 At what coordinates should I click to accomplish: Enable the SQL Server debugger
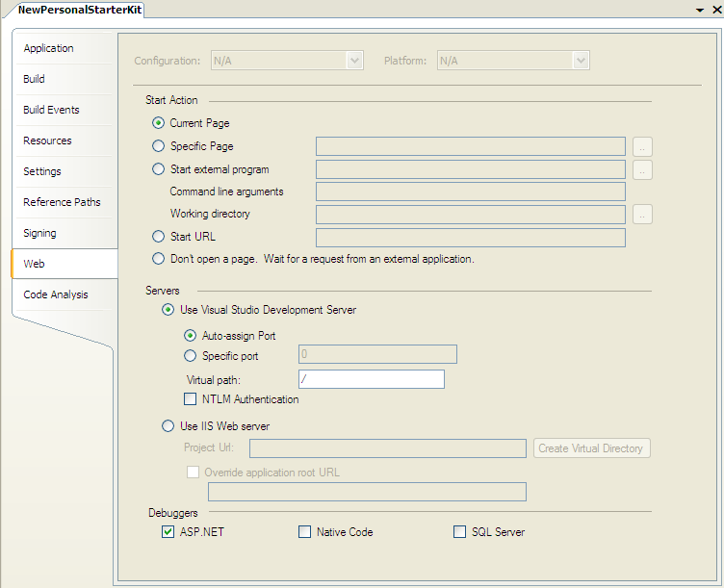click(460, 532)
